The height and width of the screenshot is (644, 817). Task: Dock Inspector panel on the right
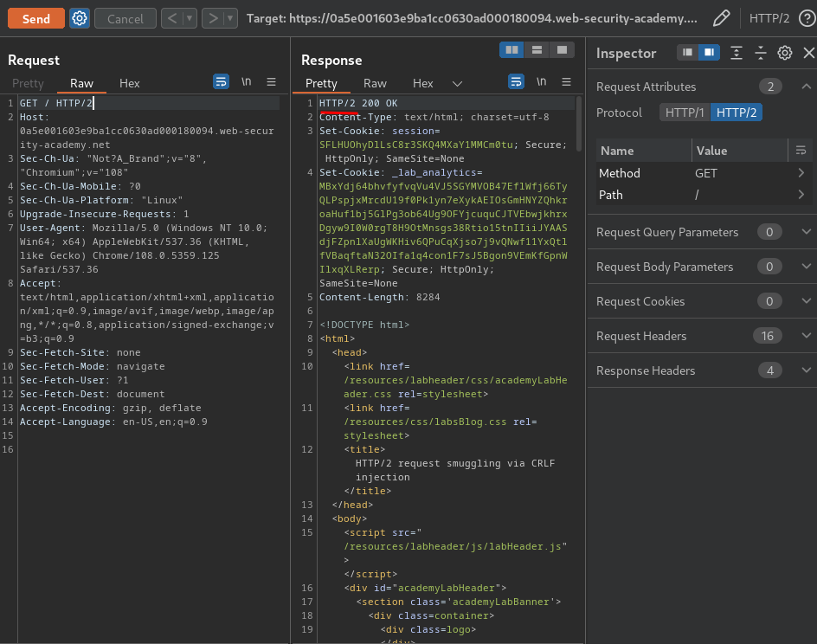coord(709,52)
